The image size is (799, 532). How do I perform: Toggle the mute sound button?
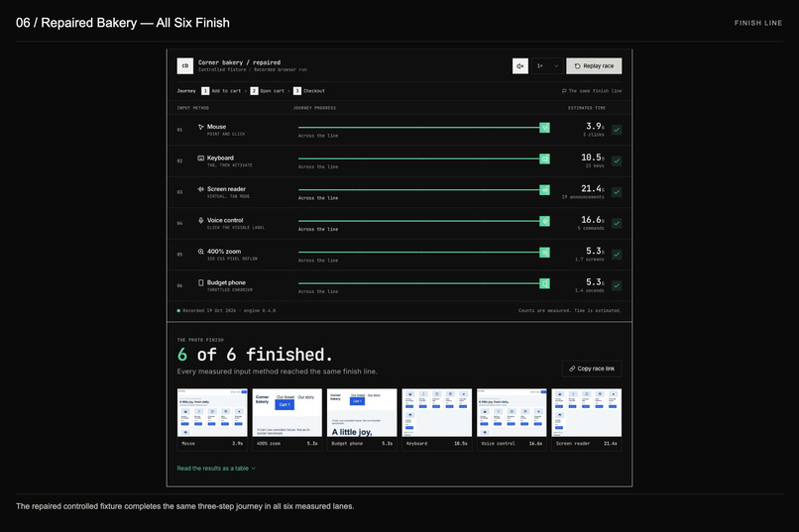pyautogui.click(x=519, y=65)
